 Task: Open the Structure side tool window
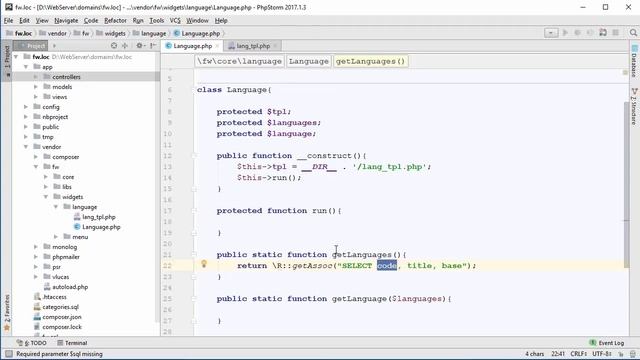click(634, 106)
